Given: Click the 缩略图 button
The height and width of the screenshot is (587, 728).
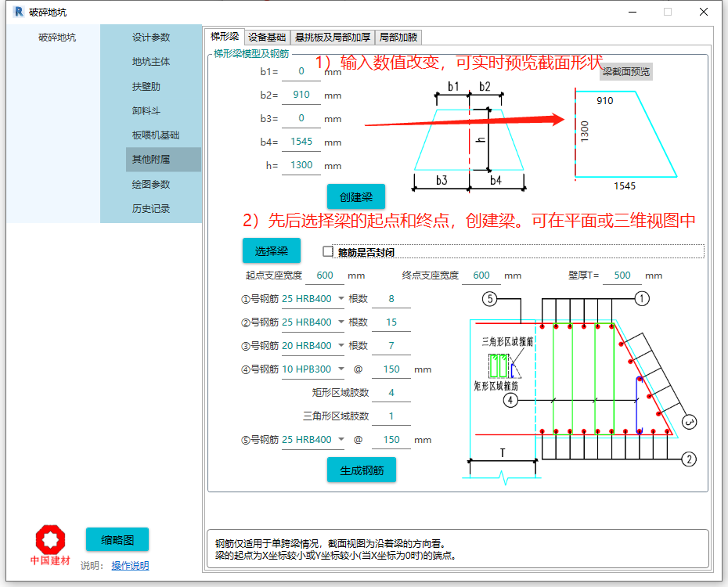Looking at the screenshot, I should [117, 540].
